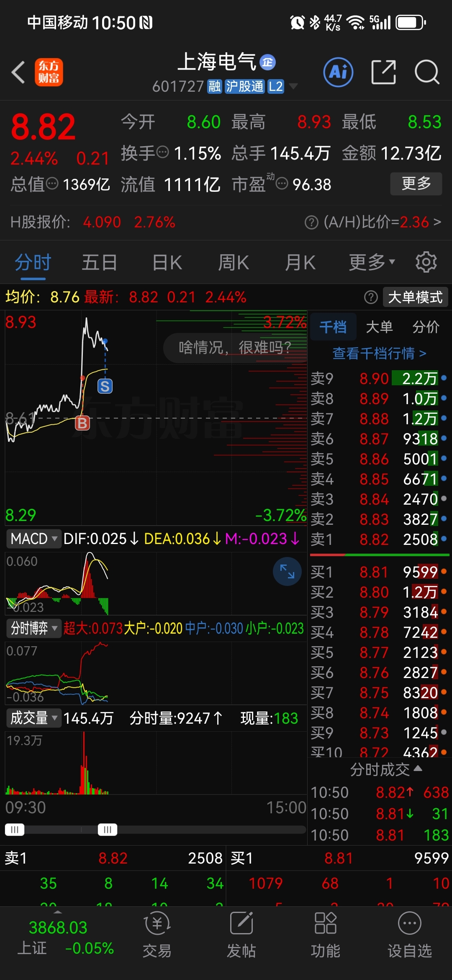The image size is (452, 980).
Task: Tap the blue S sell marker
Action: pos(105,386)
